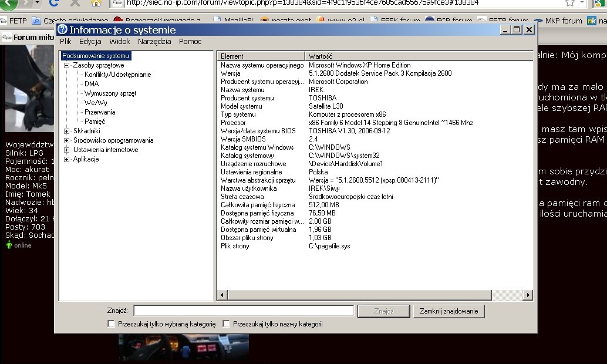The width and height of the screenshot is (607, 364).
Task: Click the Informacje o systemie title bar icon
Action: coord(62,30)
